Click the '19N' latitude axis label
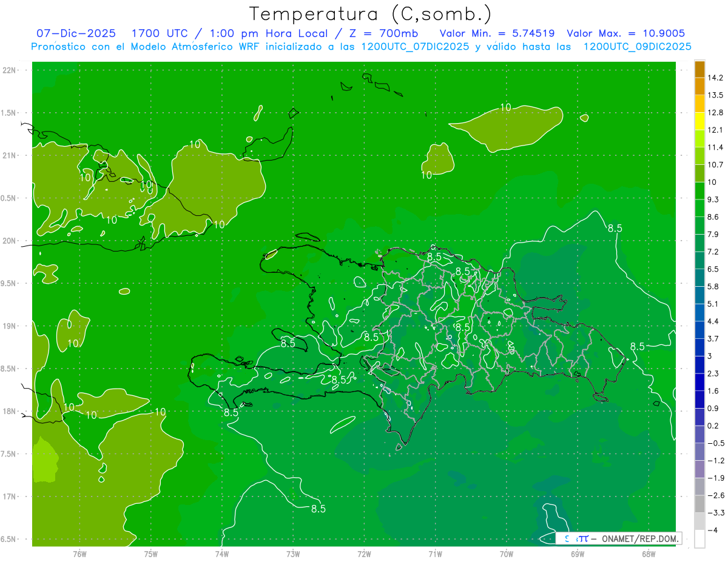Screen dimensions: 728x562 point(10,326)
